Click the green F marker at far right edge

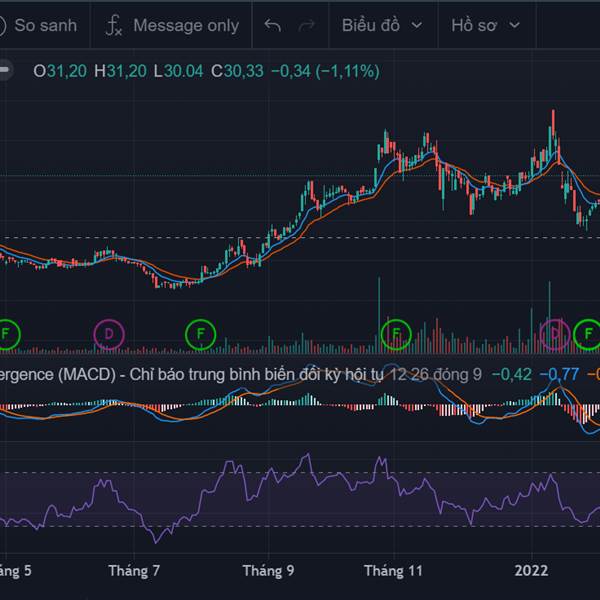coord(588,332)
